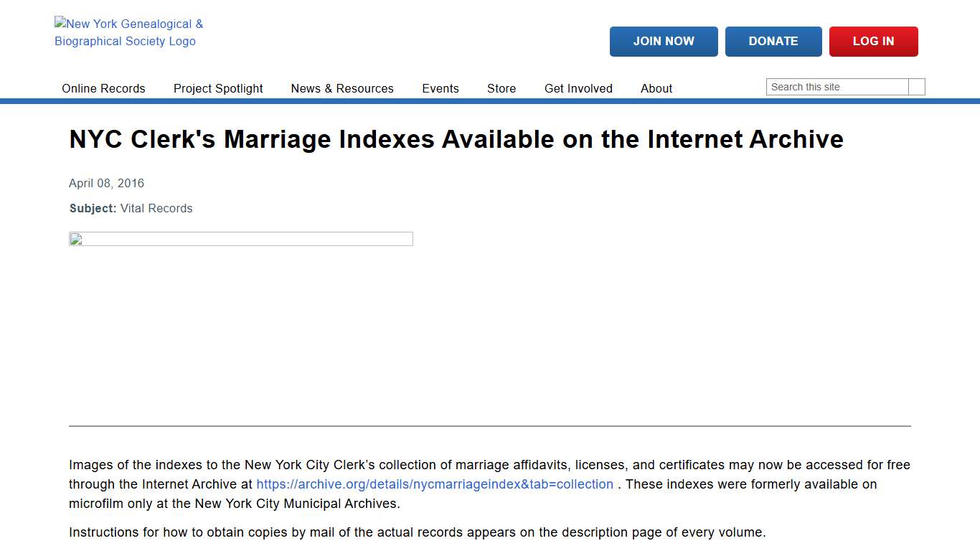The height and width of the screenshot is (551, 980).
Task: Click the horizontal divider below the image
Action: click(490, 426)
